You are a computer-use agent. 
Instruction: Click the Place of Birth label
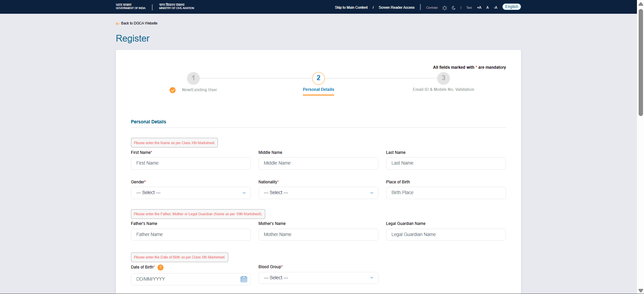[398, 182]
